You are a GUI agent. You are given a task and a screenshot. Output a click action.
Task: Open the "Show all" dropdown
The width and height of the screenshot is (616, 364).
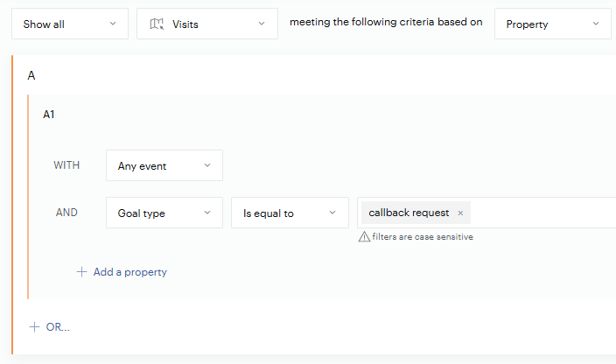click(x=70, y=24)
